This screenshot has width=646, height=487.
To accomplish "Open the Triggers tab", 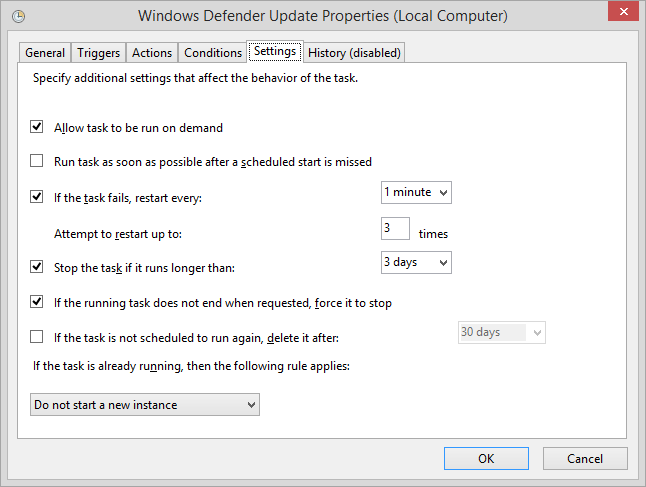I will tap(98, 53).
